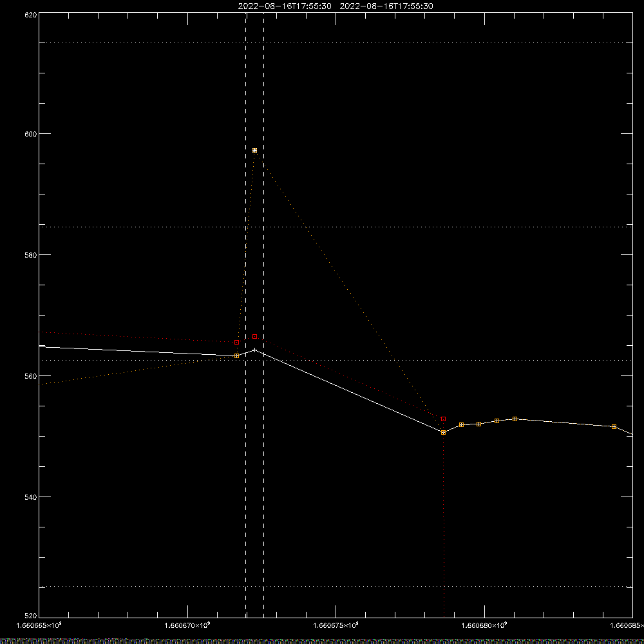Select the fourth orange marker after the curve minimum
The image size is (644, 644).
515,419
